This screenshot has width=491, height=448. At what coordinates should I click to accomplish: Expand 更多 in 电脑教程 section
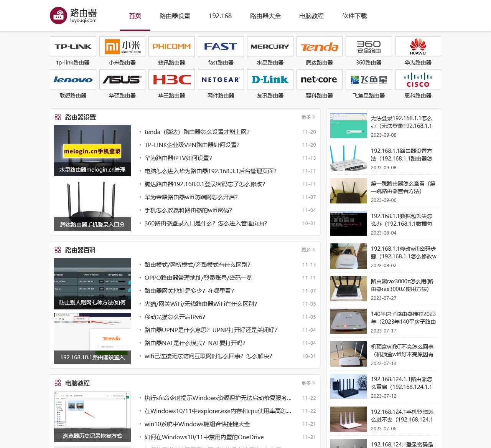pos(308,383)
